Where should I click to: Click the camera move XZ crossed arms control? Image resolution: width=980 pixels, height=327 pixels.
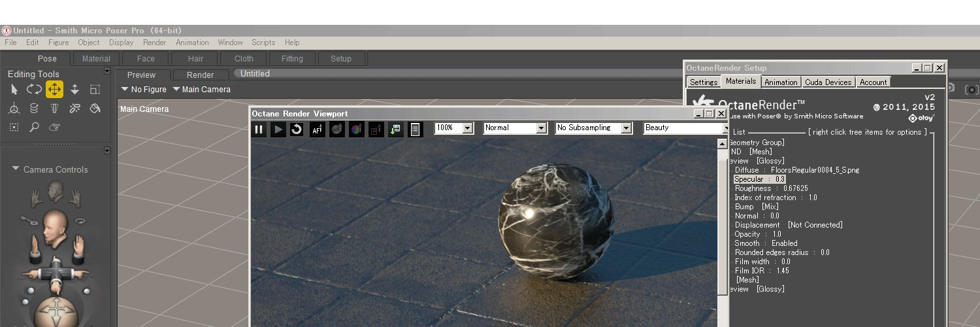pyautogui.click(x=55, y=275)
